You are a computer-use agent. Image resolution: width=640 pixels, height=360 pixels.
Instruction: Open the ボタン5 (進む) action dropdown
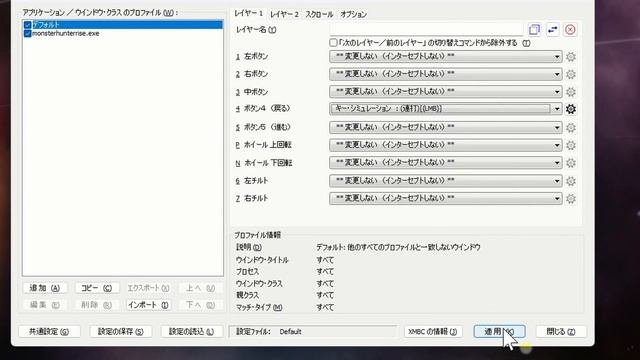446,127
